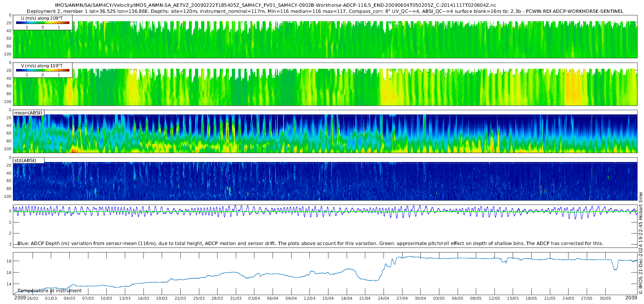Screen dimensions: 644x304
Task: Click the V velocity colorbar in the legend
Action: (43, 70)
